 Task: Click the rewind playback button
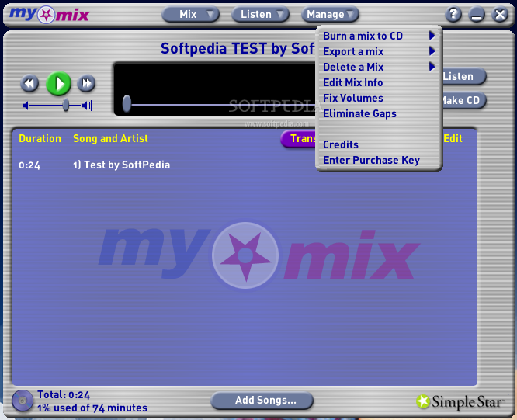click(29, 83)
